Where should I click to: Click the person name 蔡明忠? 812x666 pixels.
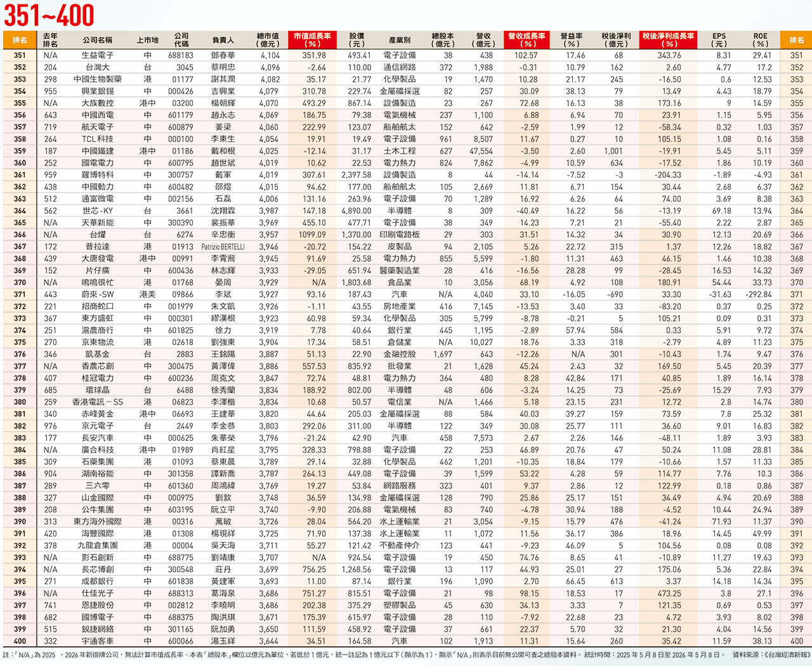coord(223,67)
